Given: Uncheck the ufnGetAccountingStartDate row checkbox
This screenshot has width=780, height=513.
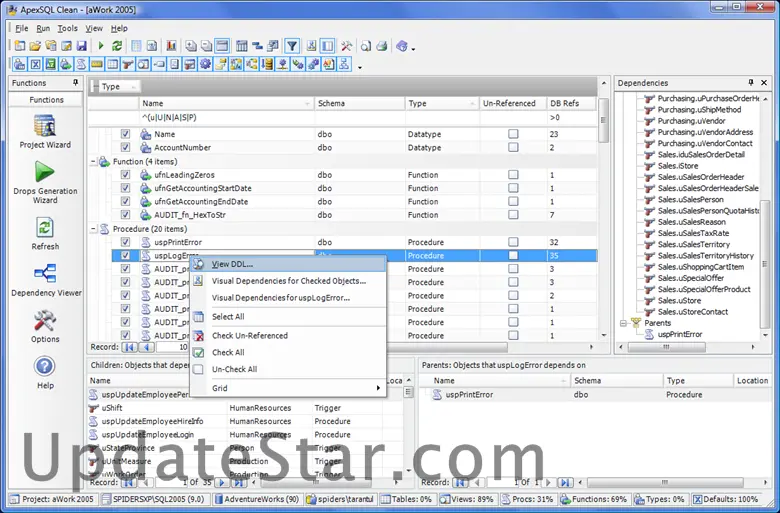Looking at the screenshot, I should pyautogui.click(x=125, y=188).
